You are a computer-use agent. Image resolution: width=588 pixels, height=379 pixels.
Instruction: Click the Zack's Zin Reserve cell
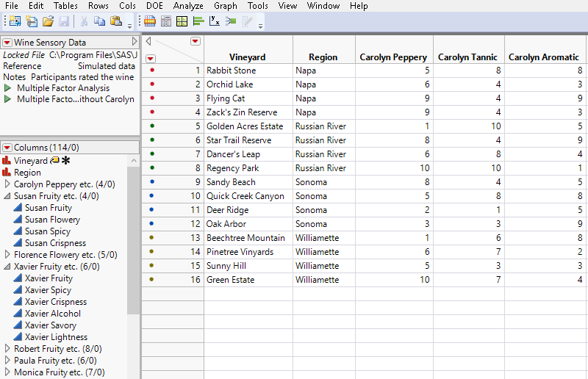[248, 112]
